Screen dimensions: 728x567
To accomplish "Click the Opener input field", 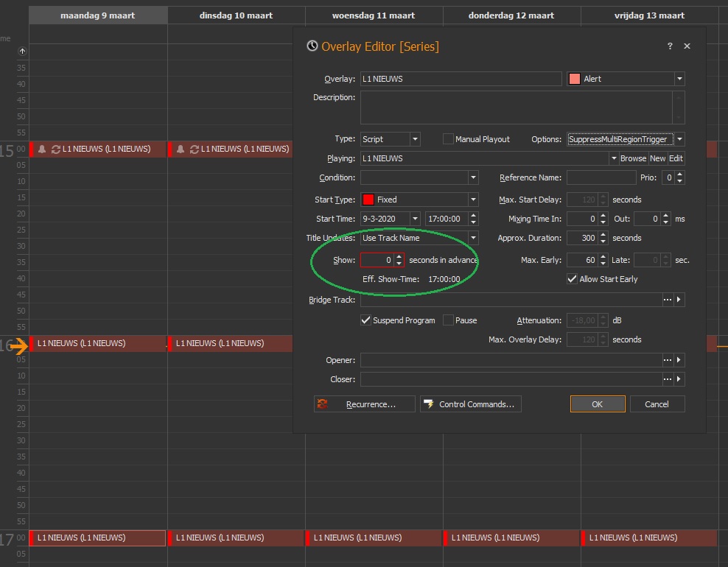I will coord(511,360).
